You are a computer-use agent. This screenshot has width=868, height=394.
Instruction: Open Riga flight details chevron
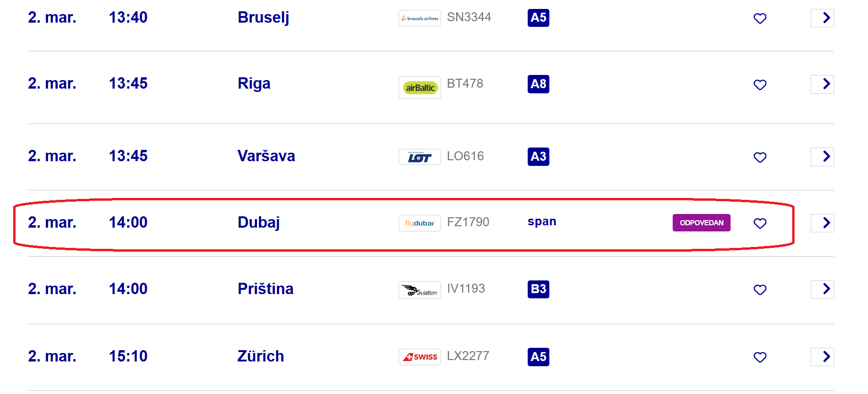tap(822, 84)
